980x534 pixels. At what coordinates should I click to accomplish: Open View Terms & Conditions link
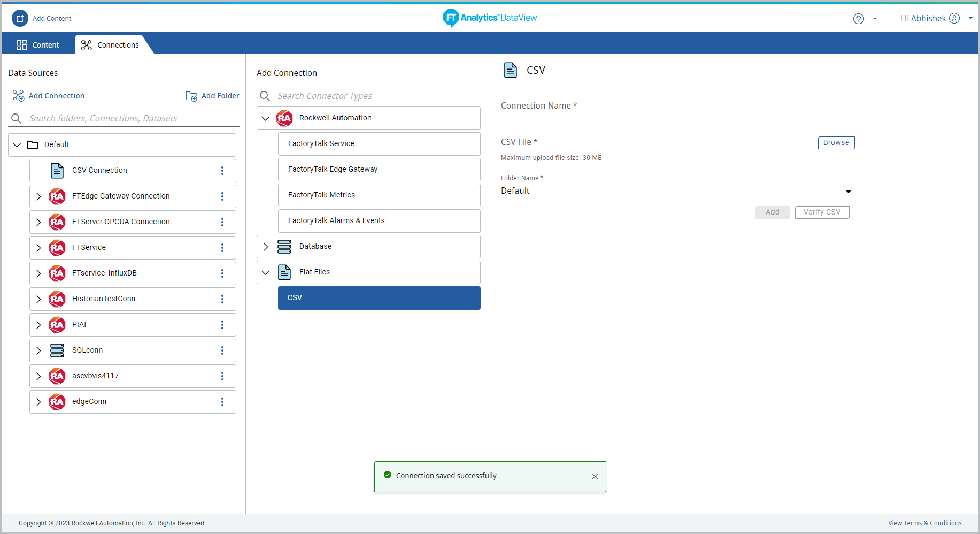(x=925, y=523)
